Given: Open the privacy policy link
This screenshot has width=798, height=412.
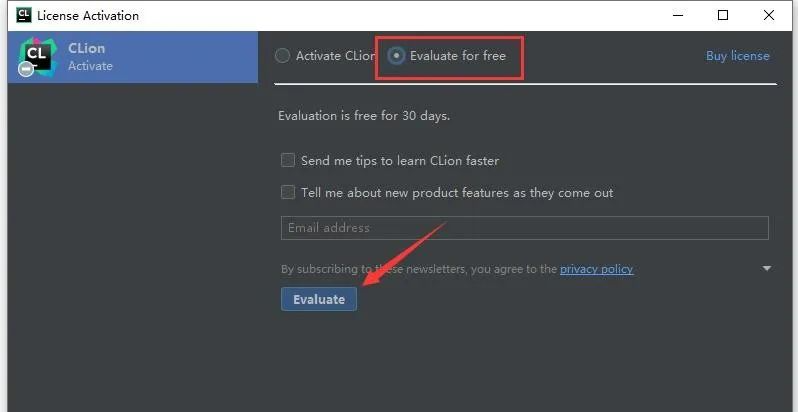Looking at the screenshot, I should 596,269.
